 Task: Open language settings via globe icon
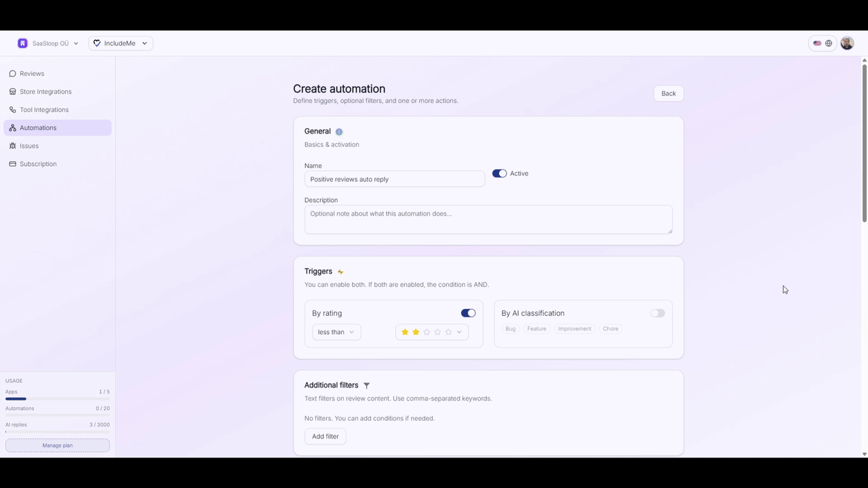click(x=828, y=43)
